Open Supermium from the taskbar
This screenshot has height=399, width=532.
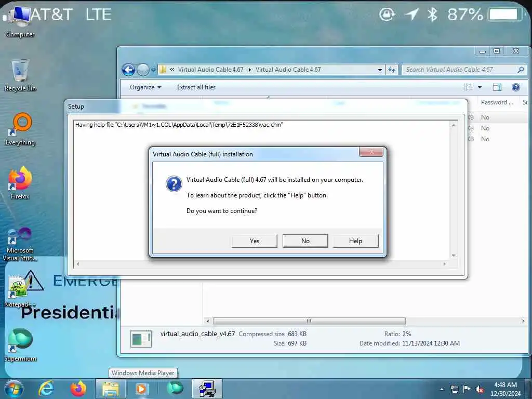point(175,389)
